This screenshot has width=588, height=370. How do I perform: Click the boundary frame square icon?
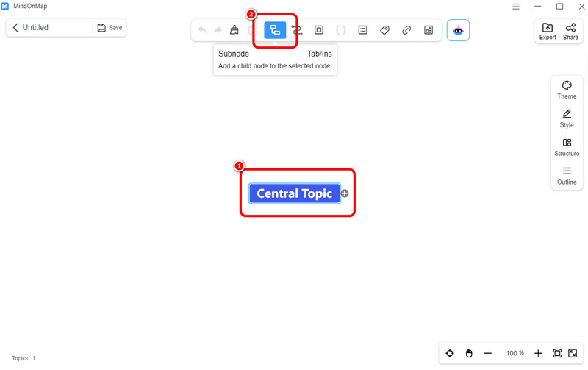pyautogui.click(x=319, y=30)
